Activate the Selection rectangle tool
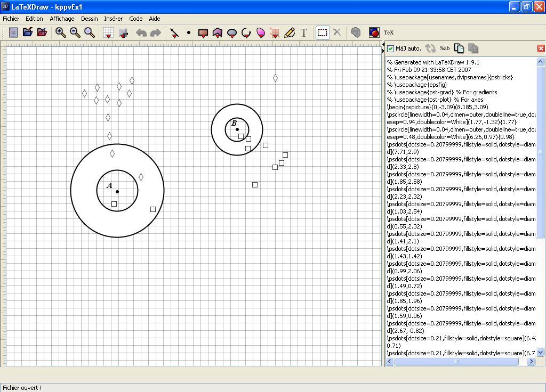 323,32
